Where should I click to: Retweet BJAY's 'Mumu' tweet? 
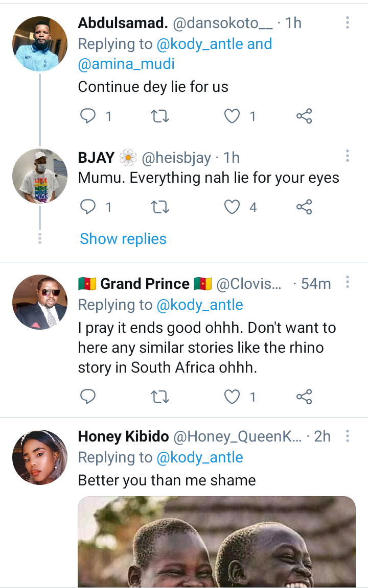160,207
